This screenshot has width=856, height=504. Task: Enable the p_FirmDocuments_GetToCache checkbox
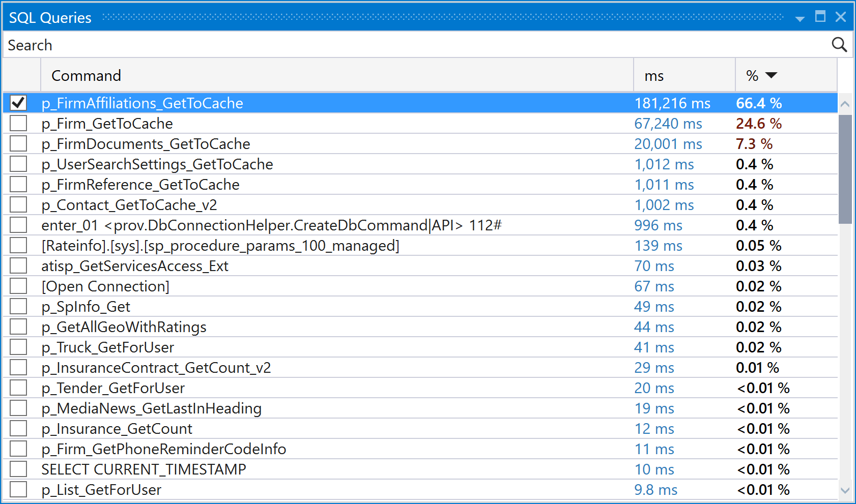tap(18, 143)
